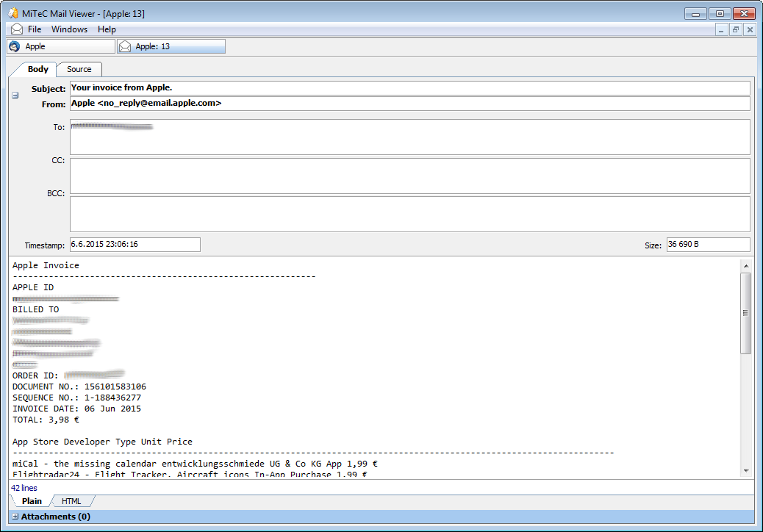Click the 'TOTAL: 3,98 €' line
Screen dimensions: 763x532
46,420
